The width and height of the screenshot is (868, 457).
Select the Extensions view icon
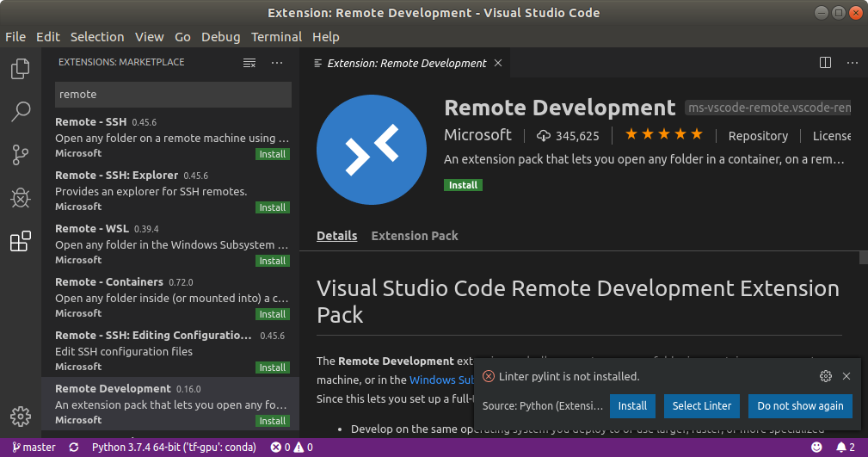pos(21,241)
